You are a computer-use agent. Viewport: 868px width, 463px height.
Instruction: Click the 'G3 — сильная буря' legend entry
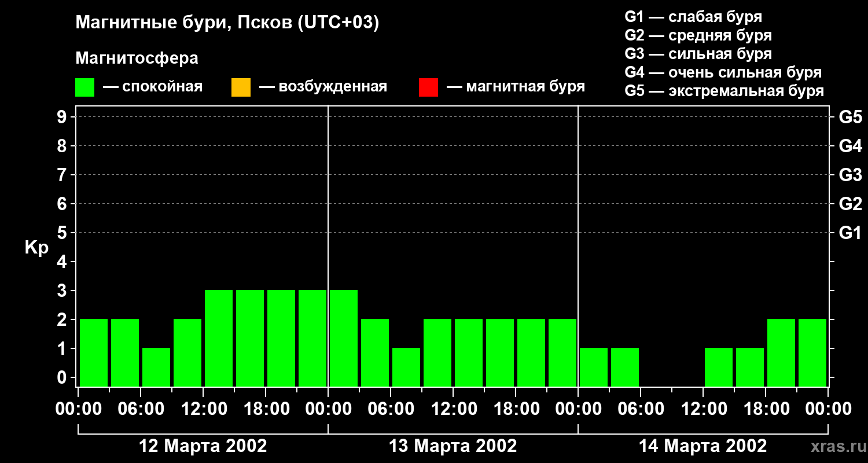click(698, 54)
